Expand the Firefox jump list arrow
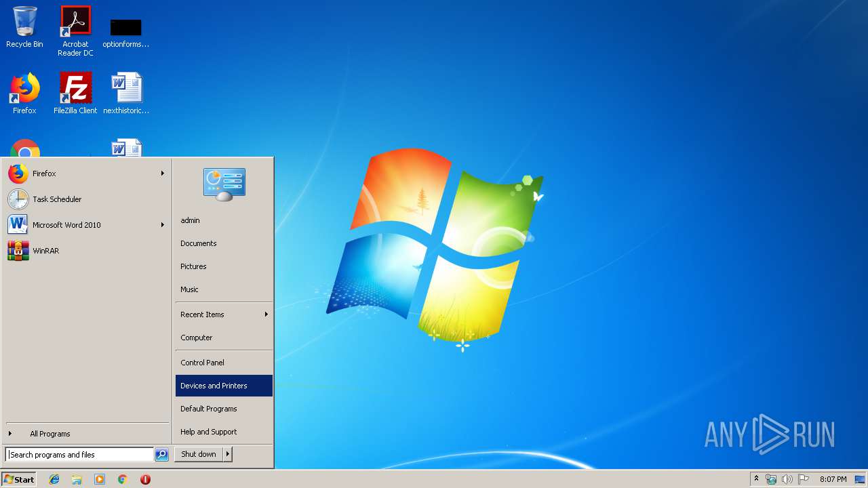This screenshot has width=868, height=488. 163,174
